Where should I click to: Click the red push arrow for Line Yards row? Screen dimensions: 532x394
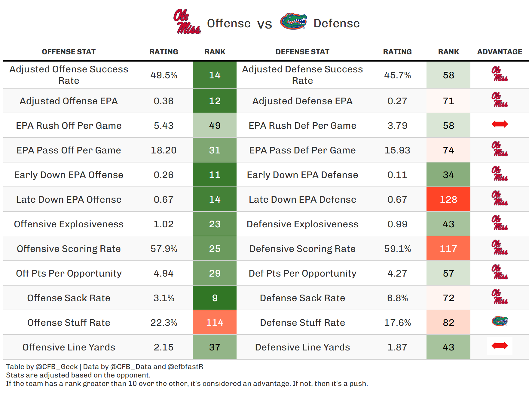(x=500, y=346)
